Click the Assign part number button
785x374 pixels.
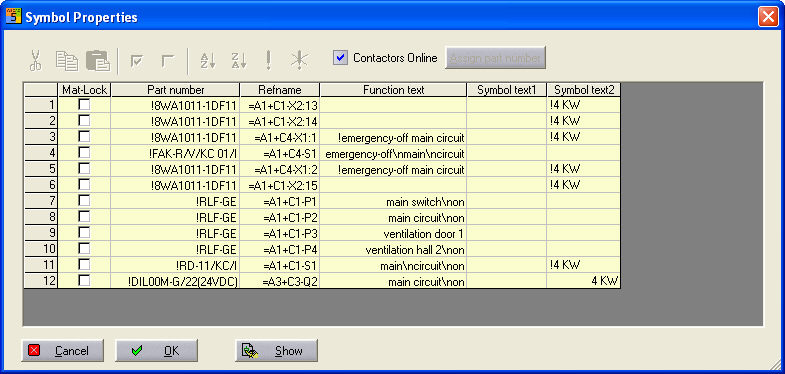click(495, 58)
